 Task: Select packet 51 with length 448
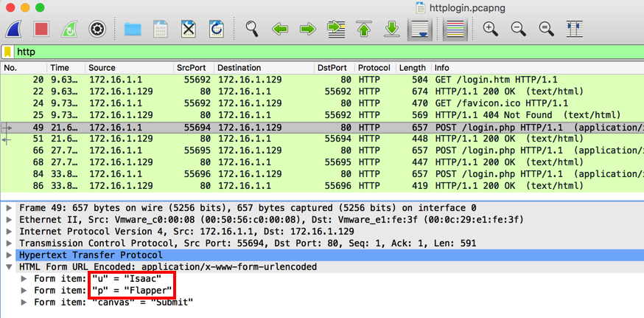click(322, 139)
